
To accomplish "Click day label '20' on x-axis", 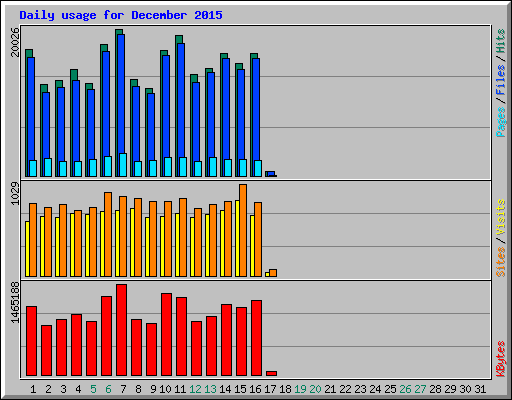I will [x=315, y=389].
